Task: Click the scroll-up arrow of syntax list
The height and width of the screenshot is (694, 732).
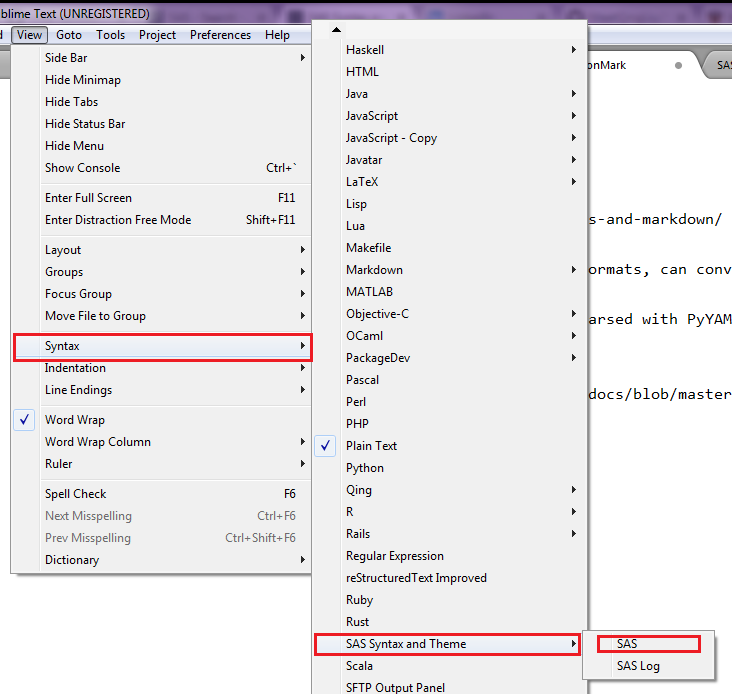Action: 336,30
